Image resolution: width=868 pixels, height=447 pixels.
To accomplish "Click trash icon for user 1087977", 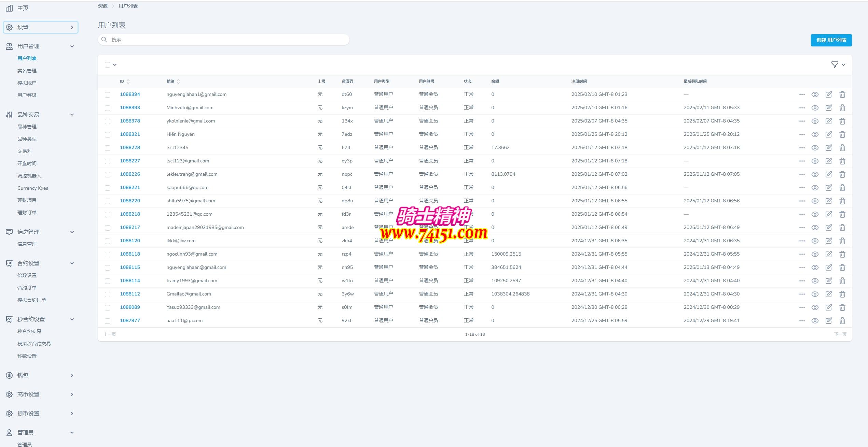I will pos(842,321).
